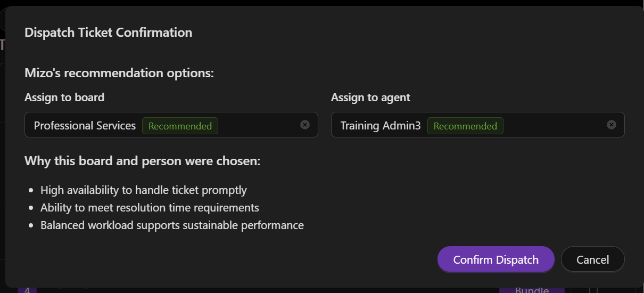
Task: Click the Assign to agent label
Action: click(x=370, y=97)
